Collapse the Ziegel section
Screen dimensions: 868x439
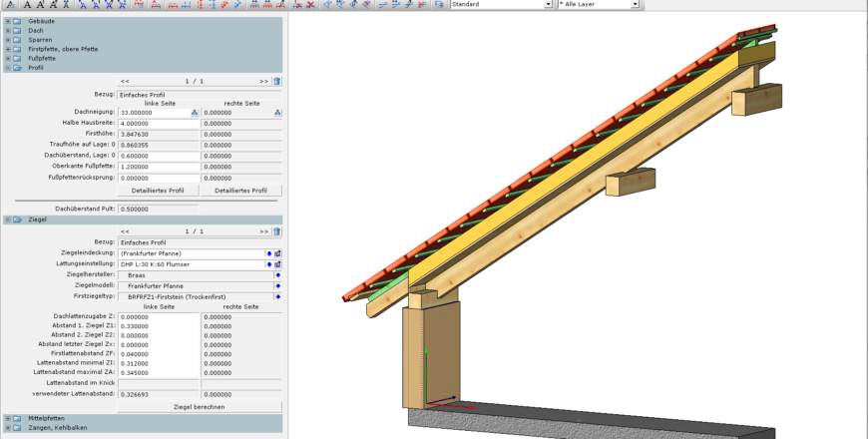(7, 219)
